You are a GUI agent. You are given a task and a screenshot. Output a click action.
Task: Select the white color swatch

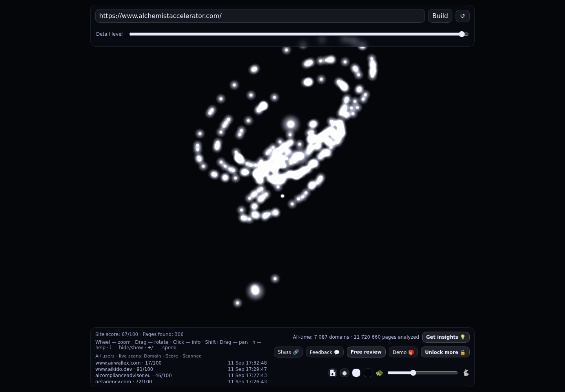pyautogui.click(x=356, y=373)
